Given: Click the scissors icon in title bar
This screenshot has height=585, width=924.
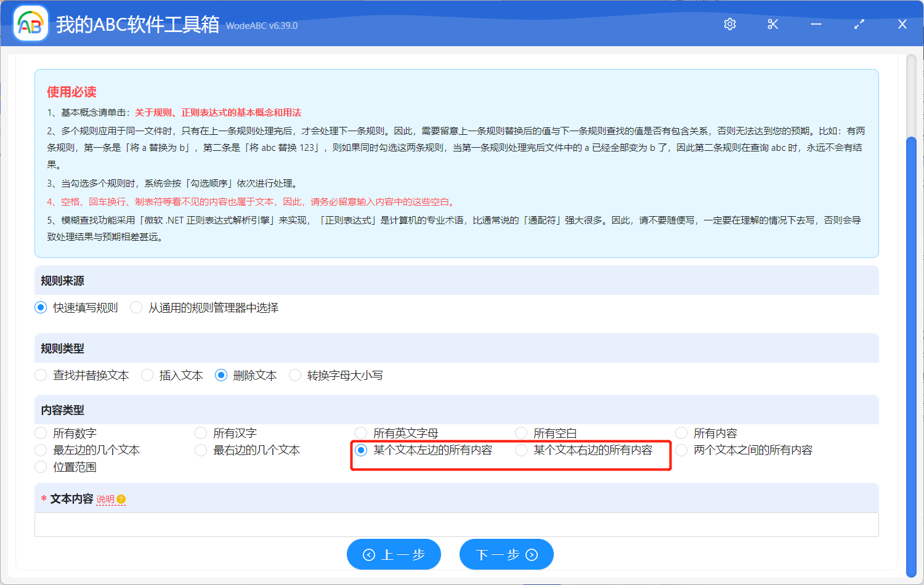Looking at the screenshot, I should pos(772,24).
